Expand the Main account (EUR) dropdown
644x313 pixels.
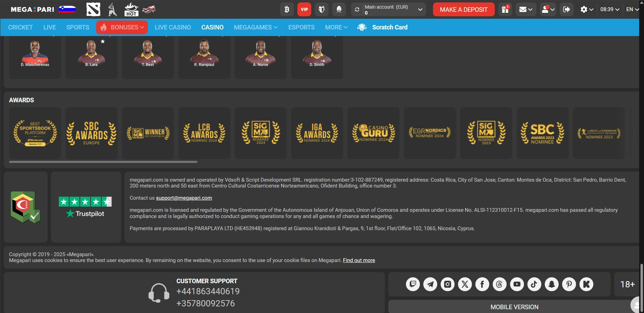click(420, 9)
